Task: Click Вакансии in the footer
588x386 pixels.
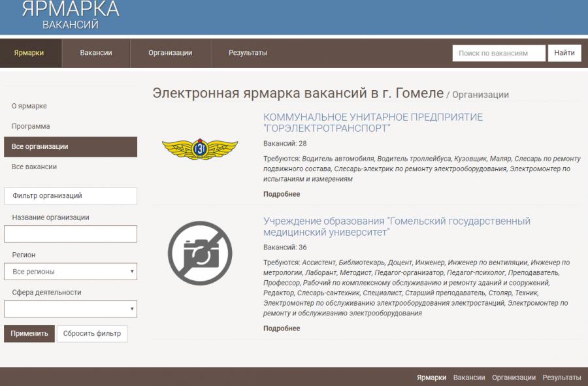Action: 469,378
